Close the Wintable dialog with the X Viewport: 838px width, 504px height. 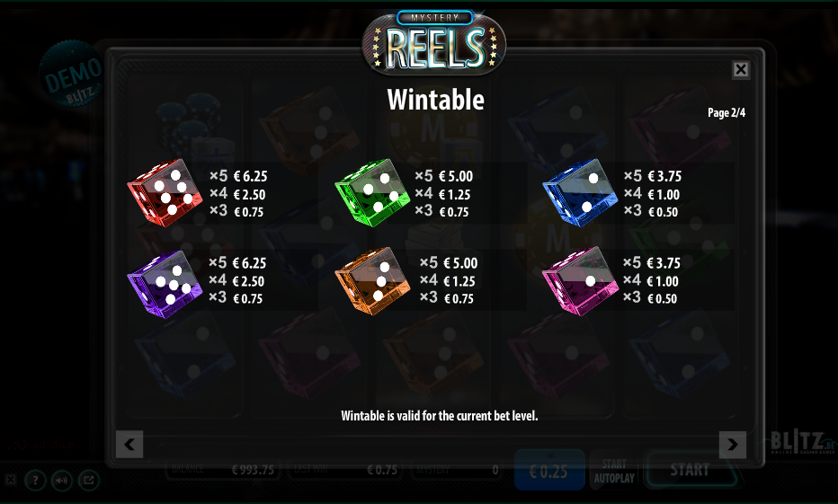point(741,69)
